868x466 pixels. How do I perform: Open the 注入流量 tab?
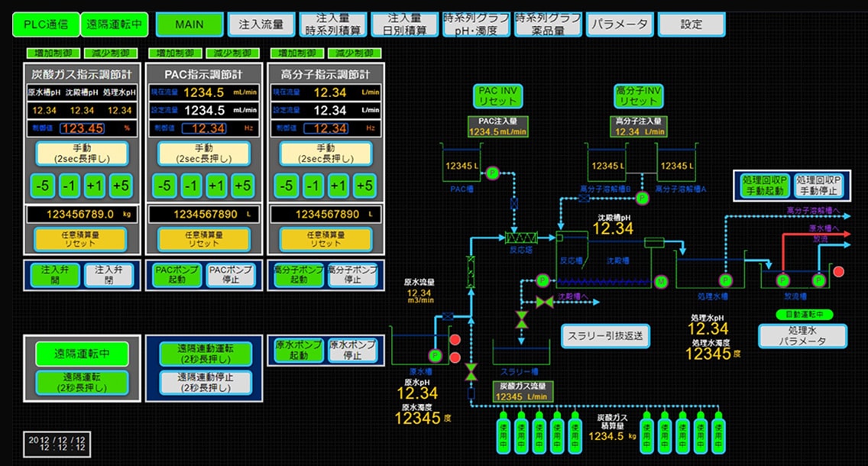(x=261, y=25)
